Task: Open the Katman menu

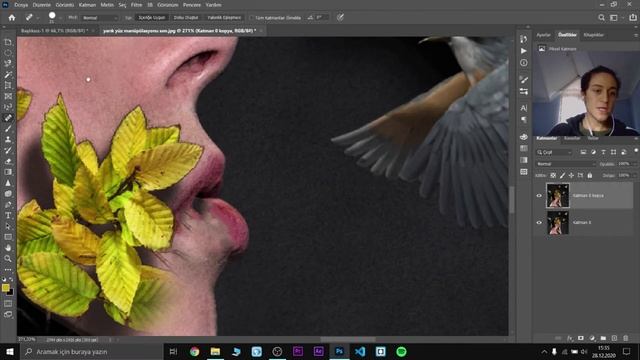Action: click(x=87, y=5)
